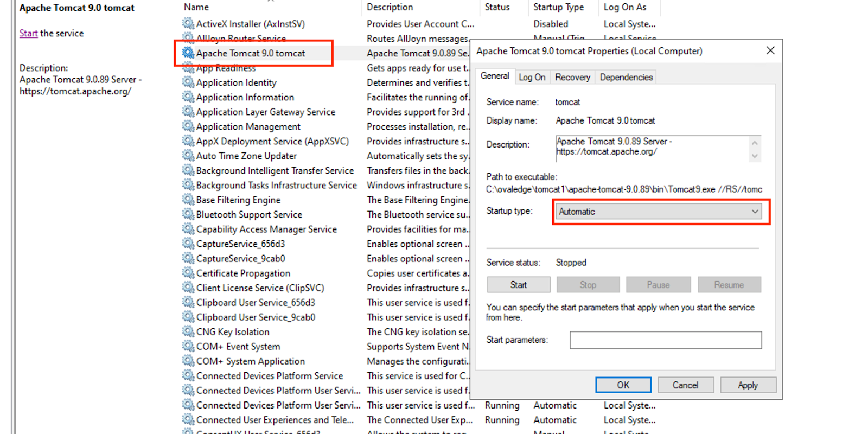
Task: Click the Start button in Properties dialog
Action: (x=519, y=285)
